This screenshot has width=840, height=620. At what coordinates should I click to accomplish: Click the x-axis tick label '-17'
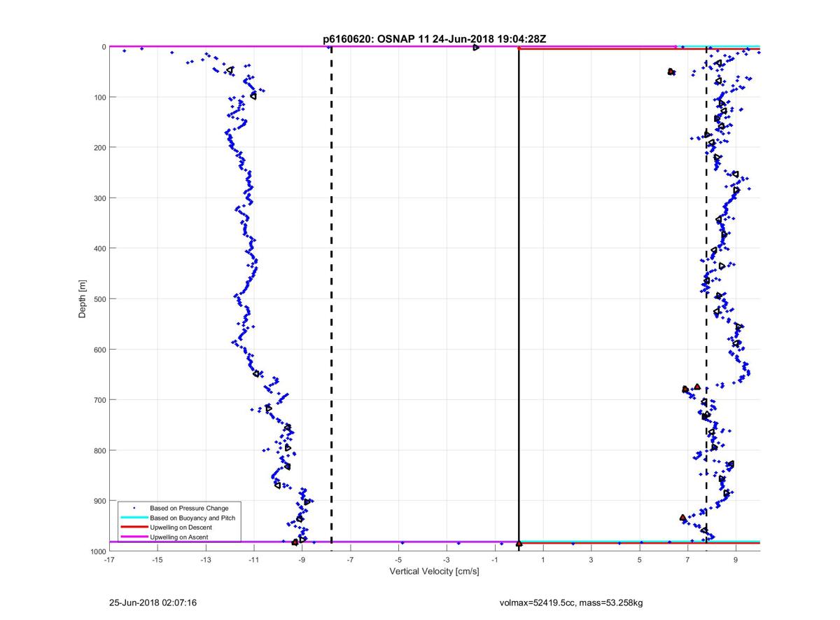[x=109, y=560]
